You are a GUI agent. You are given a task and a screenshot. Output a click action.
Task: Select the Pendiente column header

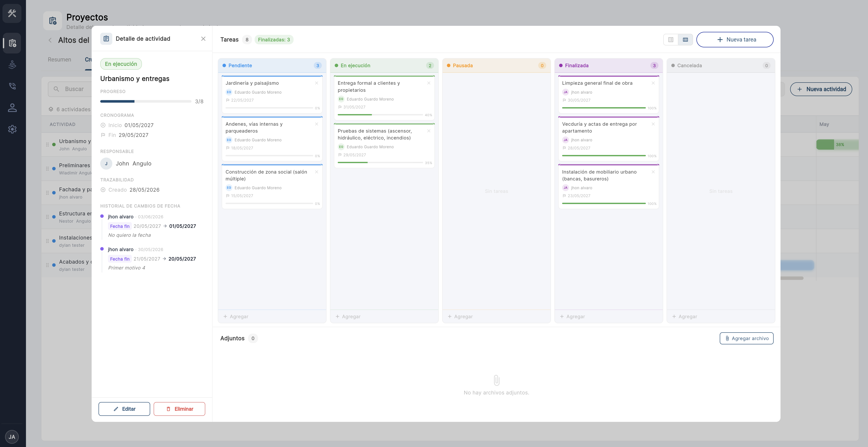(x=272, y=66)
